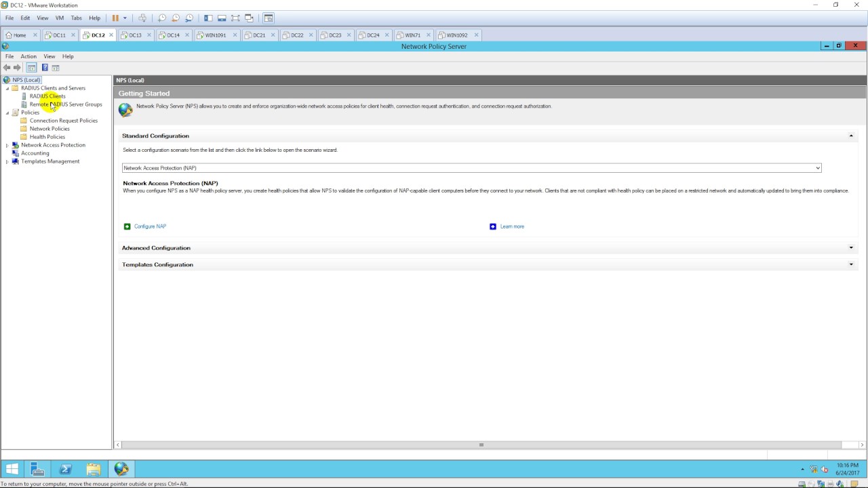Click the revert to snapshot icon
868x488 pixels.
point(176,18)
